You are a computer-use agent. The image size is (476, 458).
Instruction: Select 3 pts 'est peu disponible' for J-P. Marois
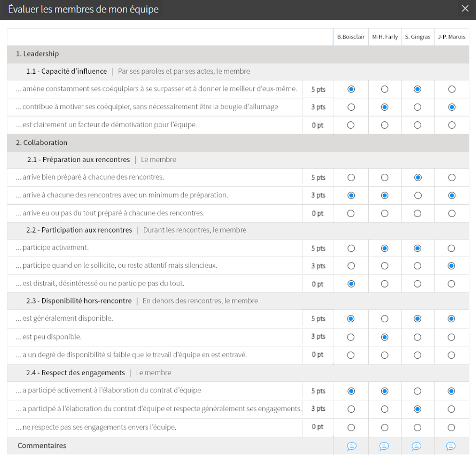click(x=451, y=337)
